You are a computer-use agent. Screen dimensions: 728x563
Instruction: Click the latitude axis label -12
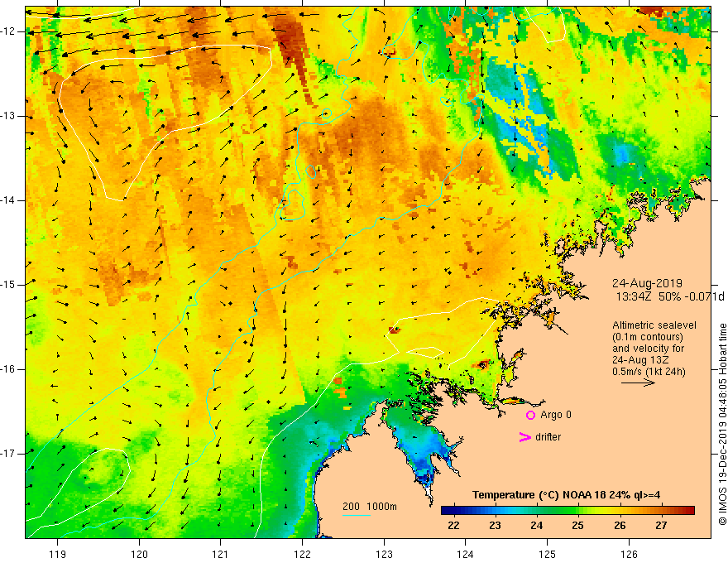pyautogui.click(x=9, y=31)
